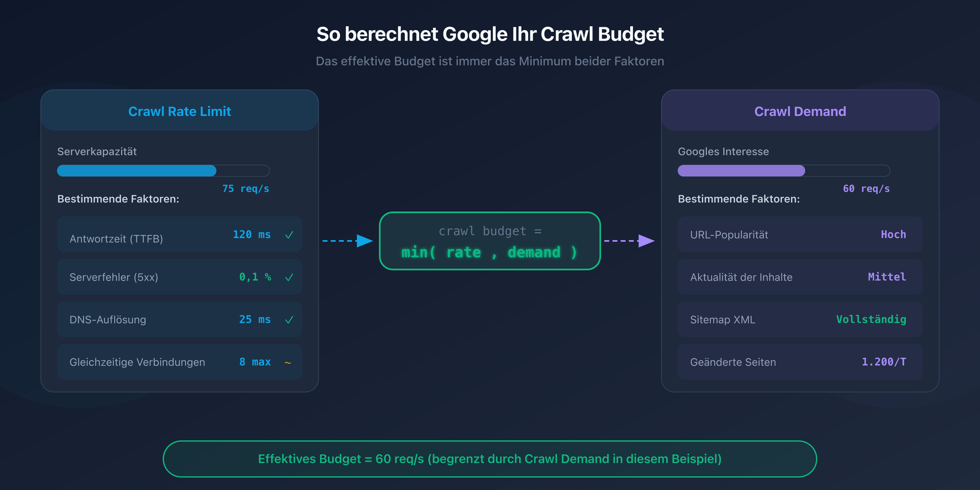Expand the Bestimmende Faktoren list under Crawl Demand
The height and width of the screenshot is (490, 980).
point(740,198)
